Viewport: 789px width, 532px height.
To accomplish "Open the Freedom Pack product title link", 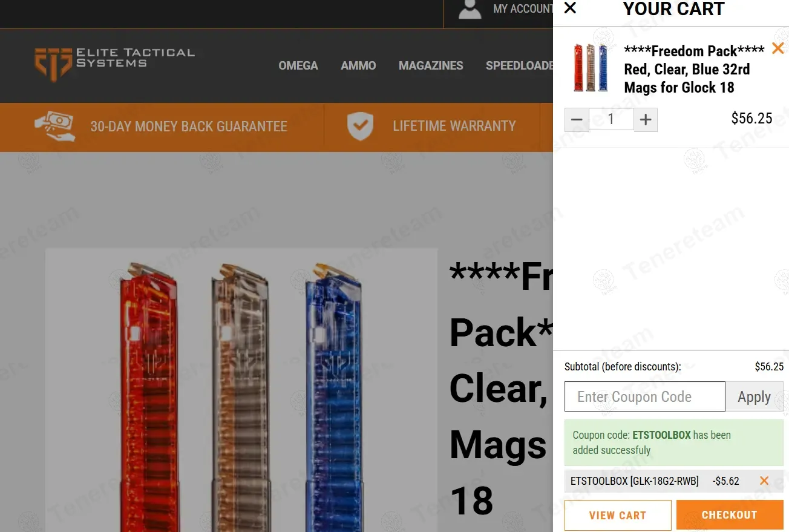I will pyautogui.click(x=693, y=69).
